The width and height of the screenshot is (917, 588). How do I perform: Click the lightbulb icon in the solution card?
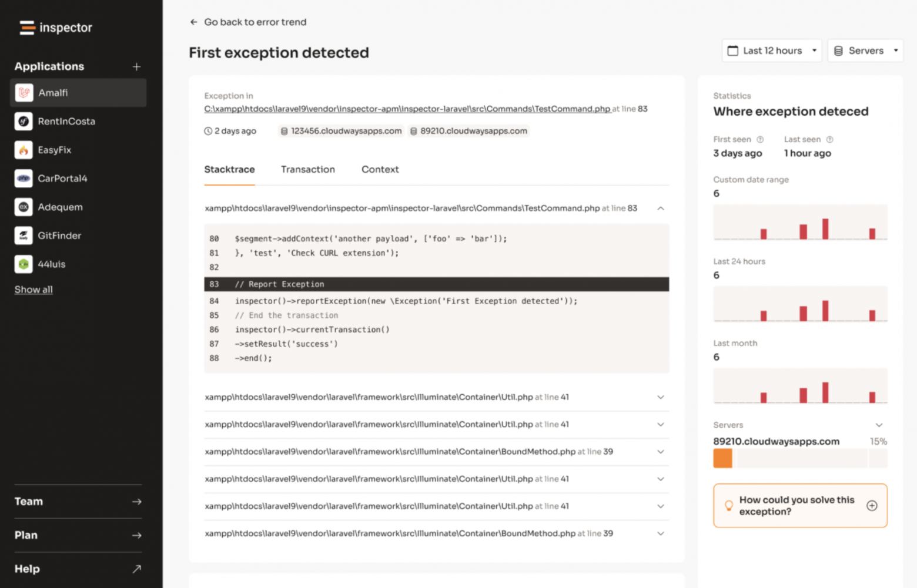[729, 505]
